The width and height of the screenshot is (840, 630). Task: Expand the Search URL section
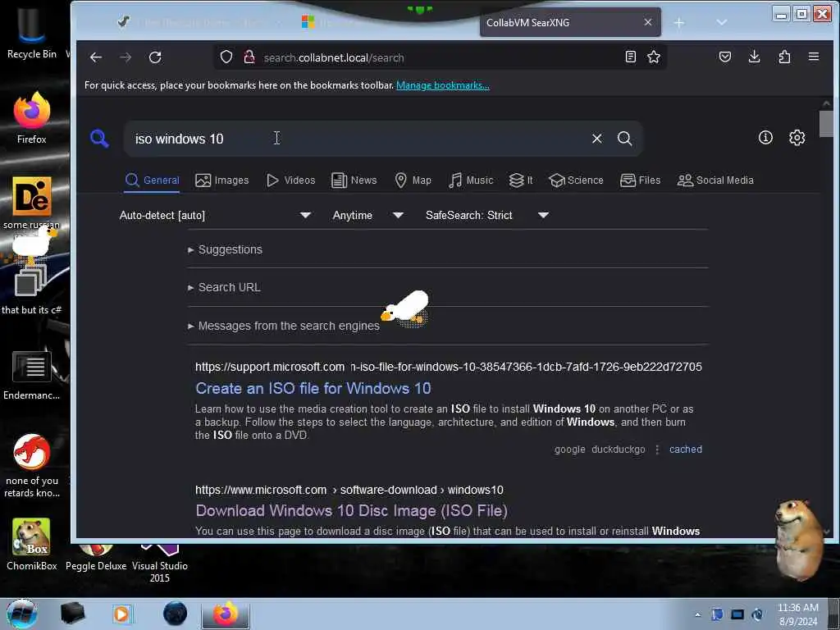click(x=224, y=288)
